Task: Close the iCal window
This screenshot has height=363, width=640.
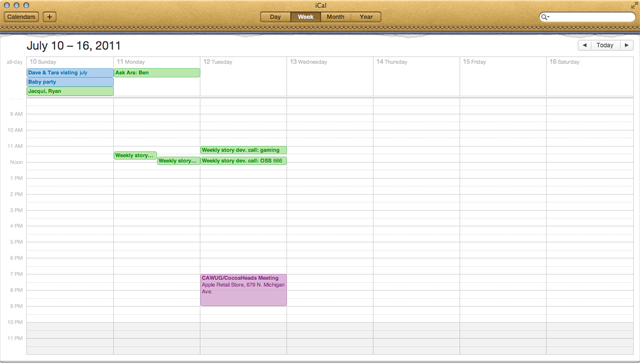Action: click(7, 5)
